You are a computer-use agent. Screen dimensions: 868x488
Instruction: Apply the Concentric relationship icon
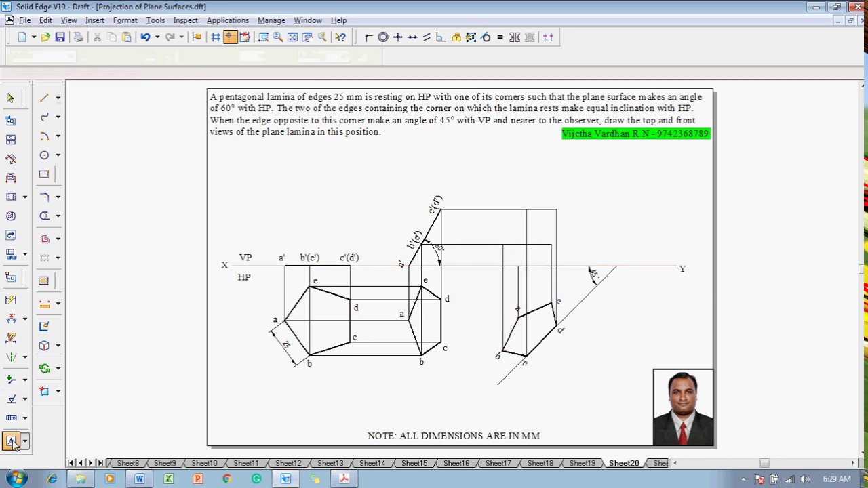[383, 37]
